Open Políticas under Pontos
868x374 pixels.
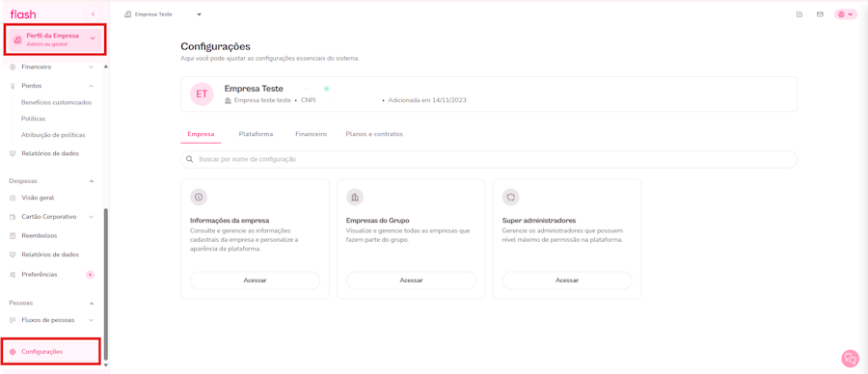click(x=33, y=119)
